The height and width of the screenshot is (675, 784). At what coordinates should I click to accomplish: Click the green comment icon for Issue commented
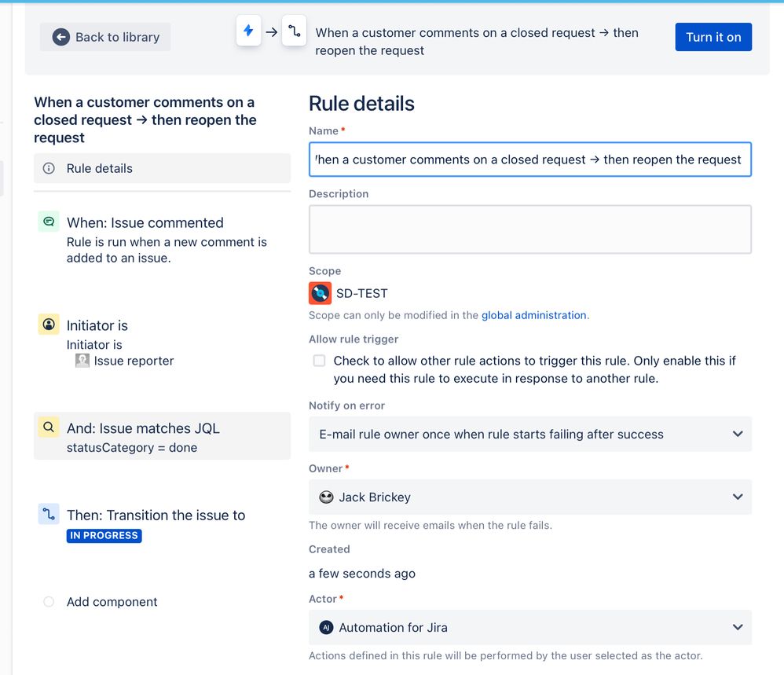pyautogui.click(x=49, y=222)
